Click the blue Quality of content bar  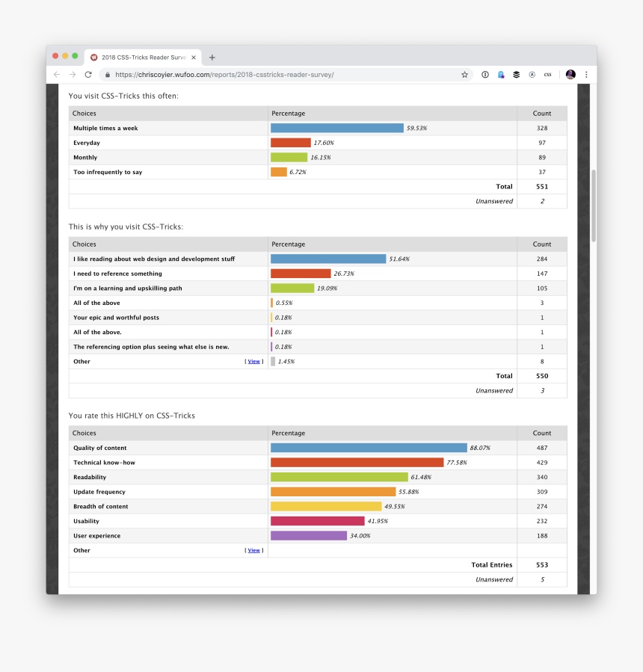point(368,448)
